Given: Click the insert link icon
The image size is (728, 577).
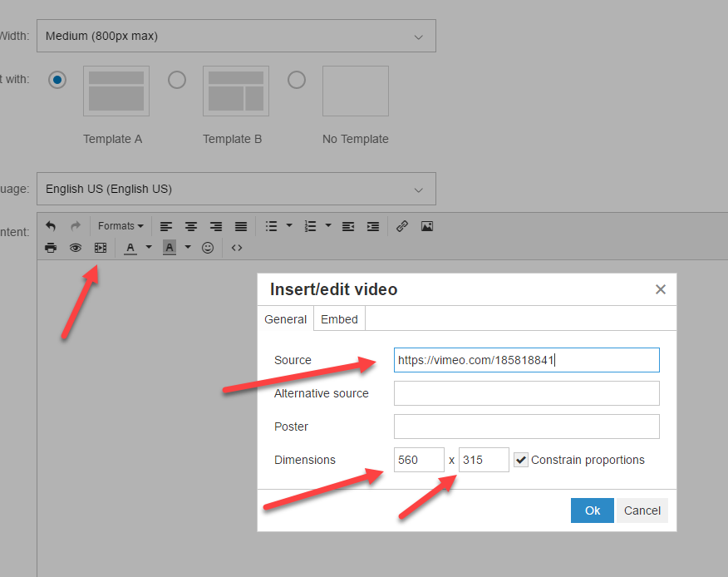Looking at the screenshot, I should point(402,226).
